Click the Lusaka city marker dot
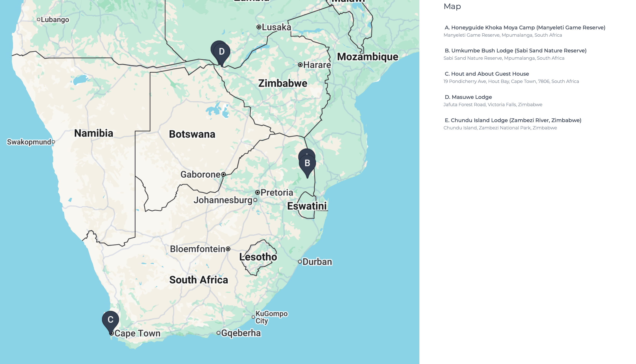The image size is (636, 364). [x=259, y=27]
